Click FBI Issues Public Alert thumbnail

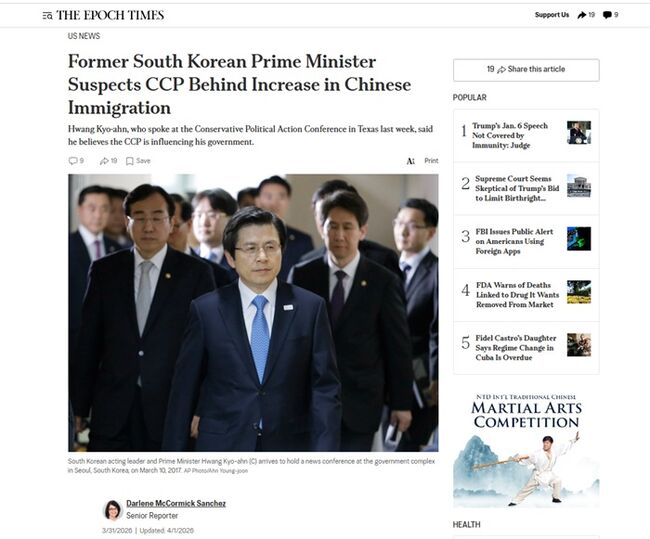point(579,238)
